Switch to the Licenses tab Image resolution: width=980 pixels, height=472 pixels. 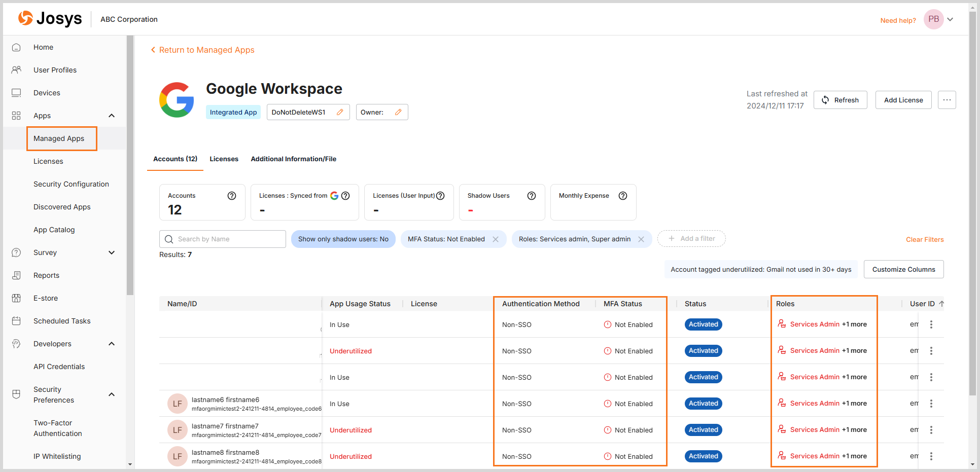point(224,159)
